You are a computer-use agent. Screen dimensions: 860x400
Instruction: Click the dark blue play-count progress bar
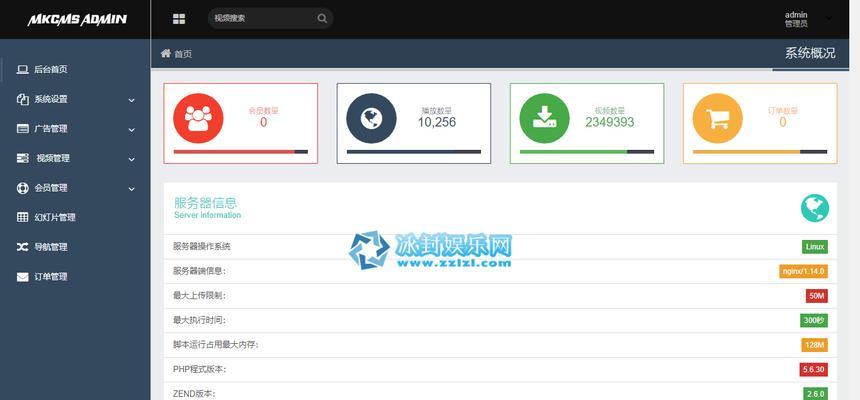[x=414, y=152]
